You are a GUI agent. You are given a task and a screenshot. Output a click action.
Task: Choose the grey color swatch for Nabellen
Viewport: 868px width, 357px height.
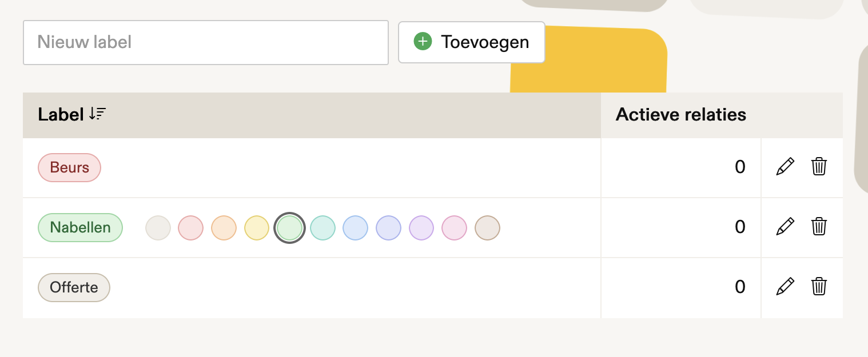tap(158, 228)
